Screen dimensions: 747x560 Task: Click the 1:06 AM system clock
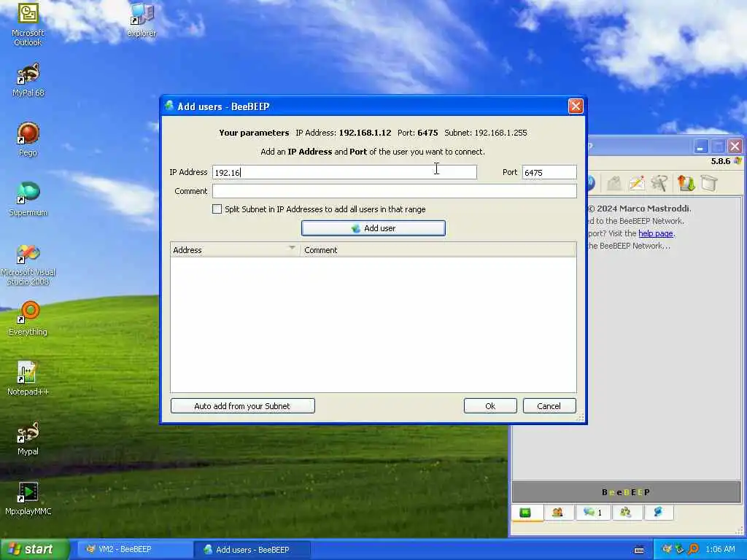click(x=720, y=550)
